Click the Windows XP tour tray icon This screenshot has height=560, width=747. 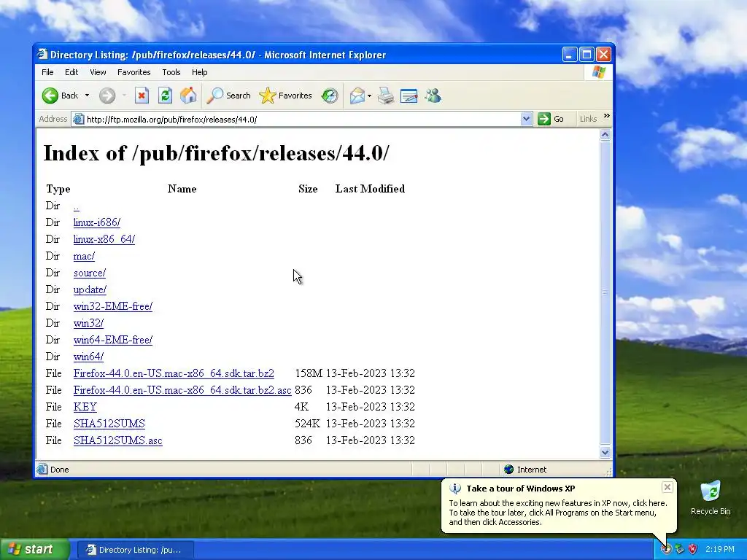[x=666, y=549]
